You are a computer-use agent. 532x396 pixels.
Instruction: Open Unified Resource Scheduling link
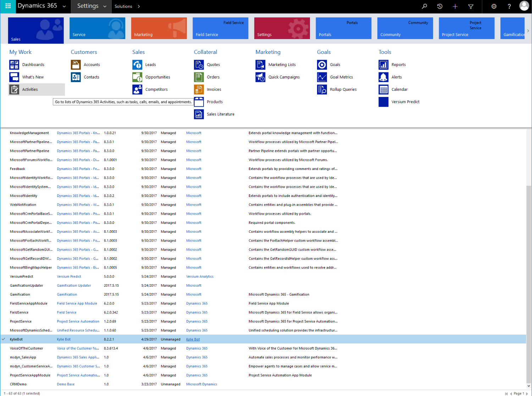(78, 330)
